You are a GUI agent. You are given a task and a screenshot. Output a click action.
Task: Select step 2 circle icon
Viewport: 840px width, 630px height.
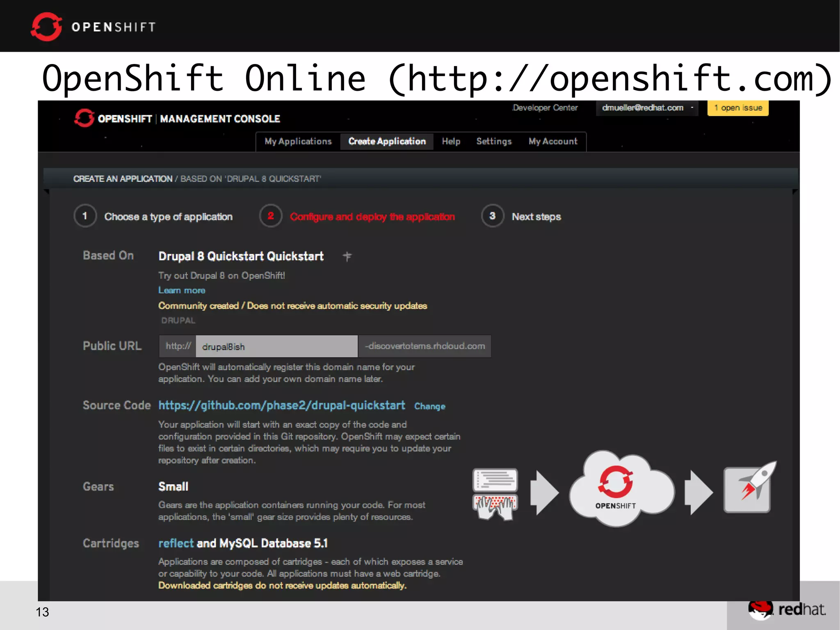tap(271, 216)
